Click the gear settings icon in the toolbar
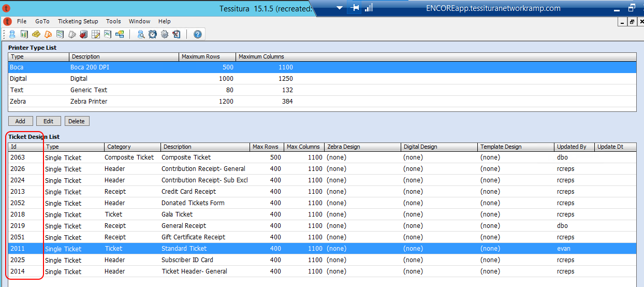Image resolution: width=644 pixels, height=287 pixels. pyautogui.click(x=165, y=35)
